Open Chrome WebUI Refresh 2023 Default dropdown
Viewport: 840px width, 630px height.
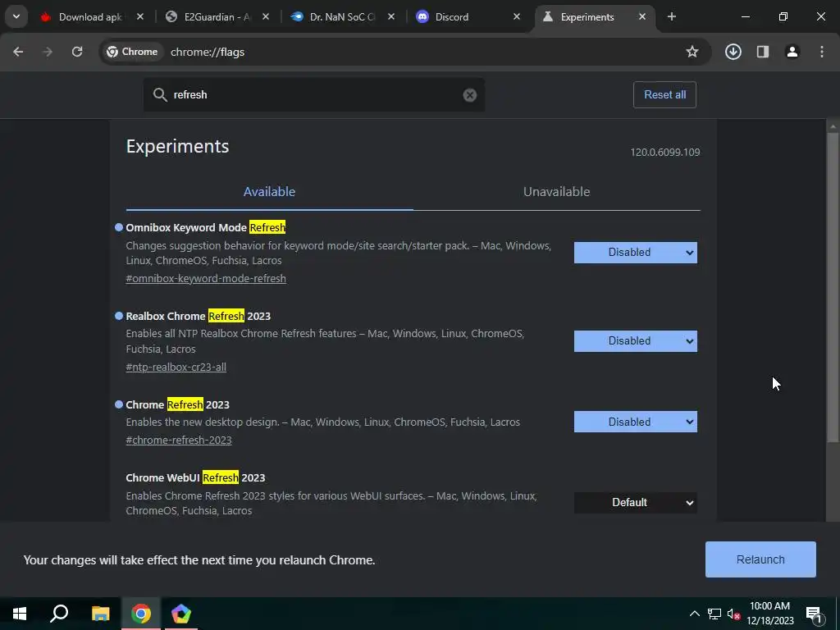636,503
